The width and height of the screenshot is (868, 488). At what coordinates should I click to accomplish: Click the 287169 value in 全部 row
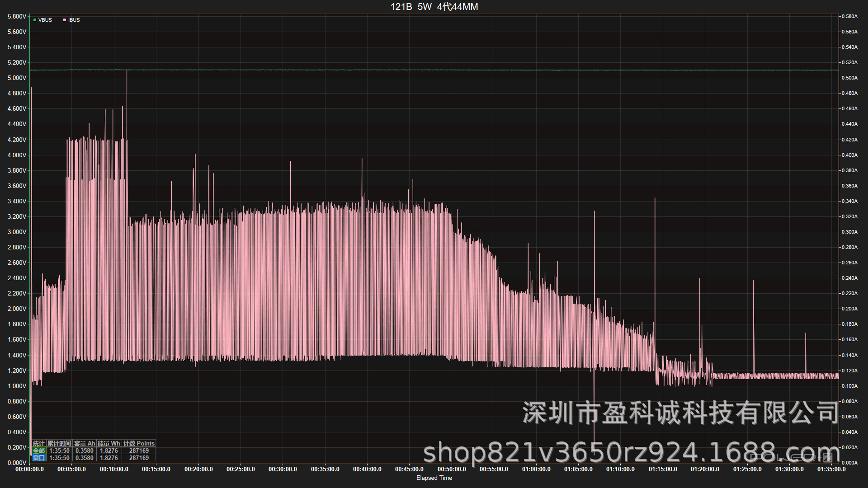tap(139, 450)
